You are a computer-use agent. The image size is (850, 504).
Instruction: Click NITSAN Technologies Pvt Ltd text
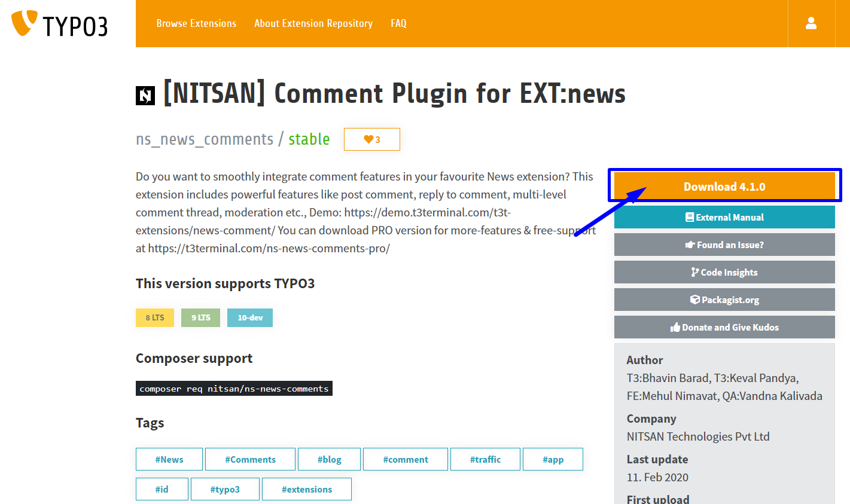click(x=698, y=436)
